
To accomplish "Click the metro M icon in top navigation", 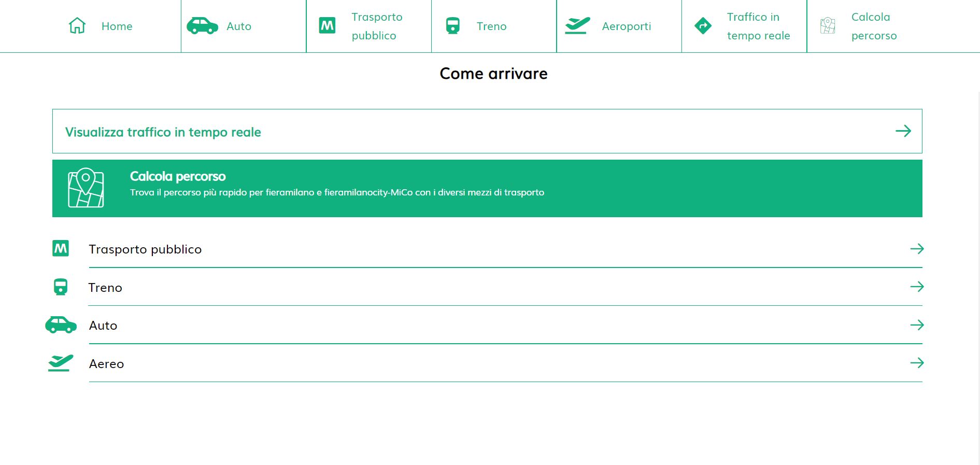I will tap(327, 25).
